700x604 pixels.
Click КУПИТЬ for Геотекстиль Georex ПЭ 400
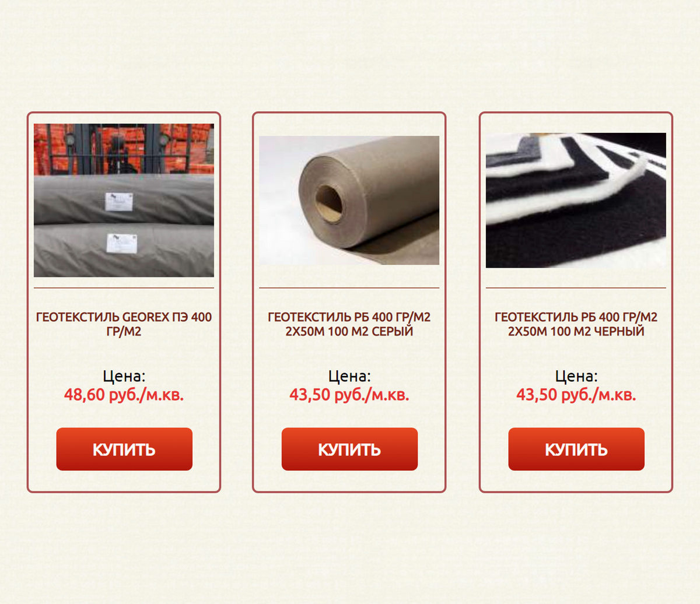[124, 449]
